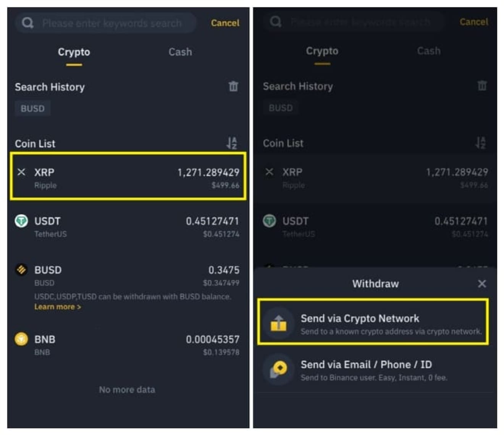
Task: Delete search history with trash icon
Action: 233,86
